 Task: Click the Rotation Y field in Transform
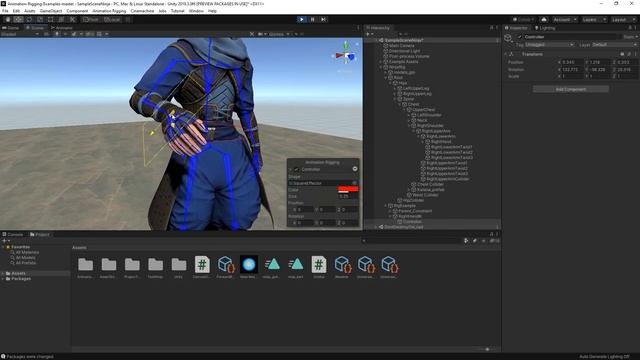pos(600,69)
